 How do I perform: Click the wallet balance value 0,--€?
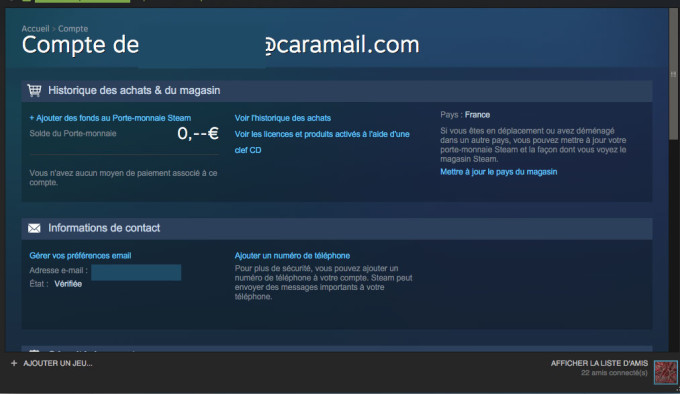tap(198, 134)
